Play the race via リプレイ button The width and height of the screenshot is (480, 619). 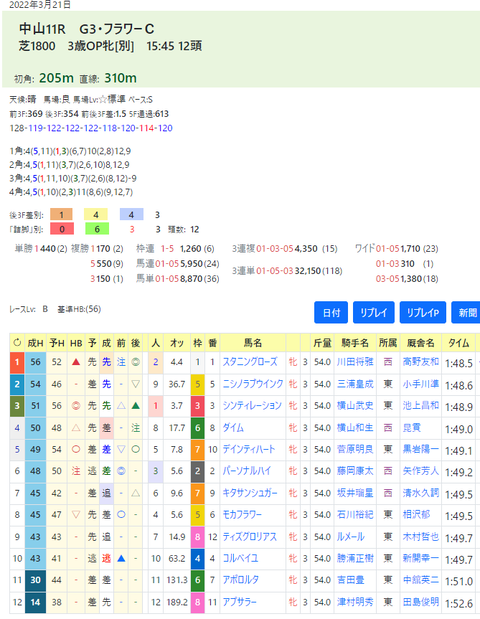(373, 313)
